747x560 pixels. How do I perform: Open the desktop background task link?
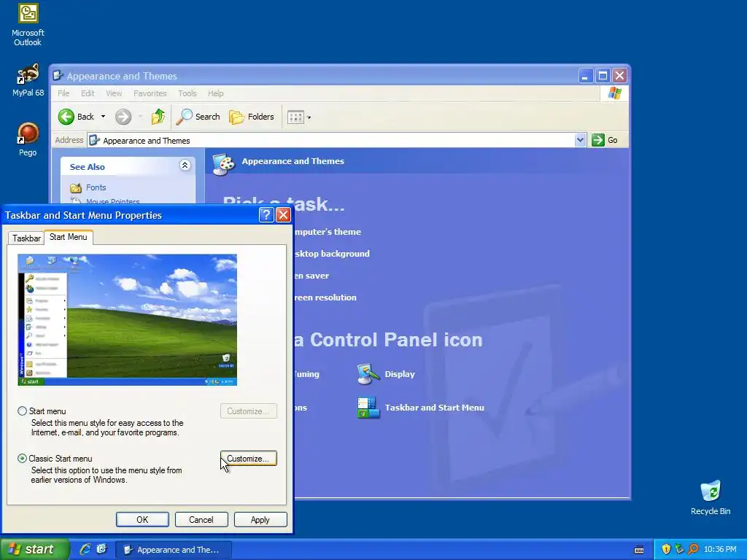332,254
